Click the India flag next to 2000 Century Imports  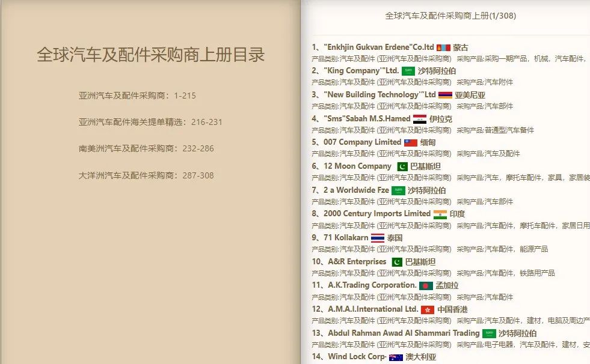pyautogui.click(x=440, y=214)
